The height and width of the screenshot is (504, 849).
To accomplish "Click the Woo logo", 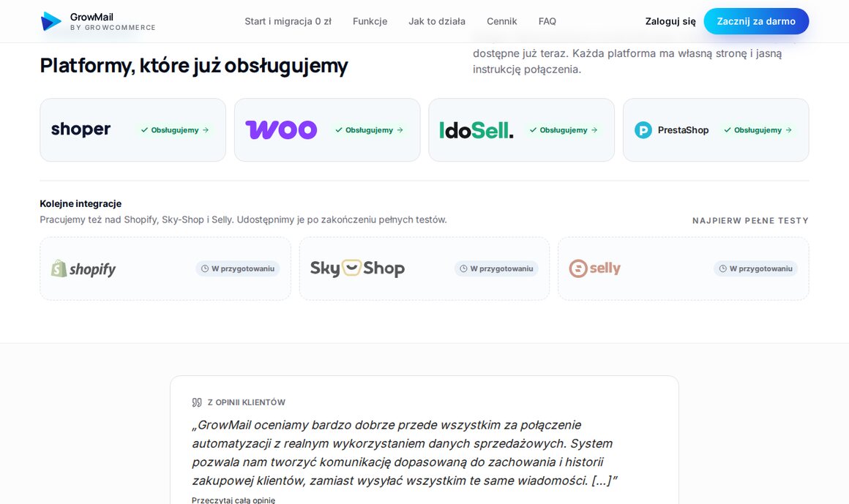I will point(281,130).
